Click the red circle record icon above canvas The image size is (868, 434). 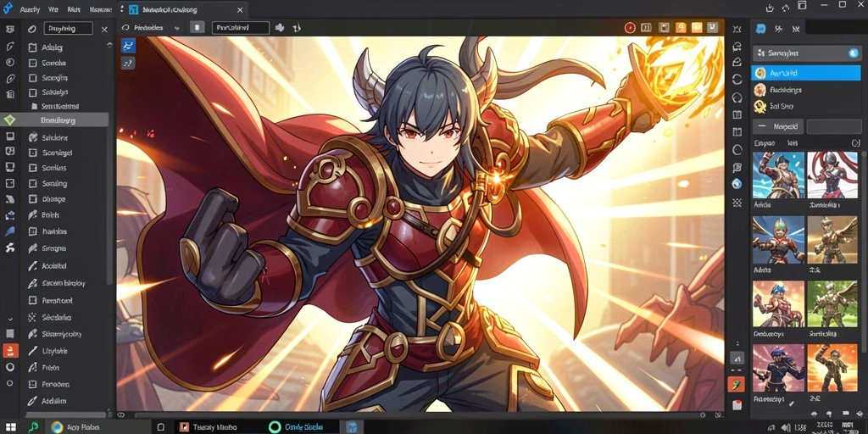[630, 28]
